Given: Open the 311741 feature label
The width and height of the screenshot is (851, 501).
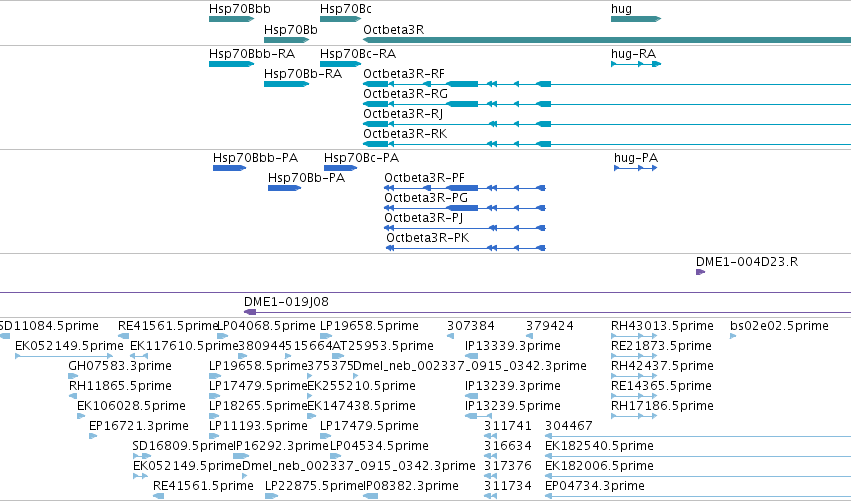Looking at the screenshot, I should pos(507,426).
